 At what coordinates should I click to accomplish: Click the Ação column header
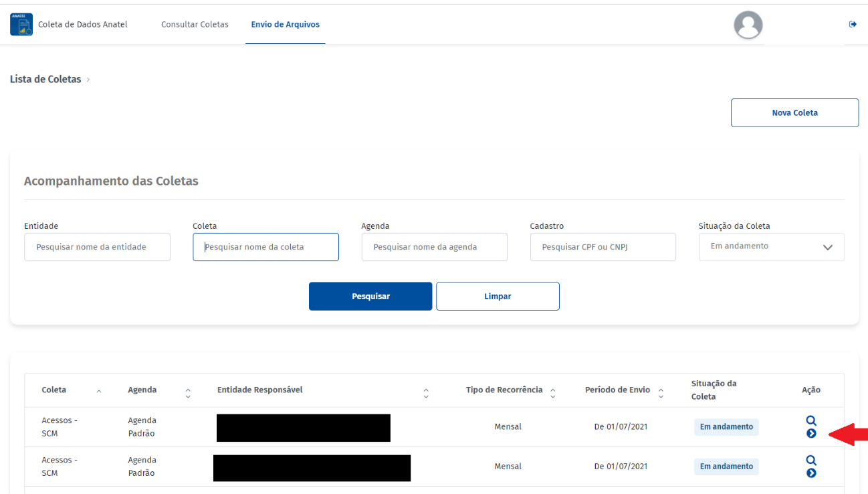(811, 390)
